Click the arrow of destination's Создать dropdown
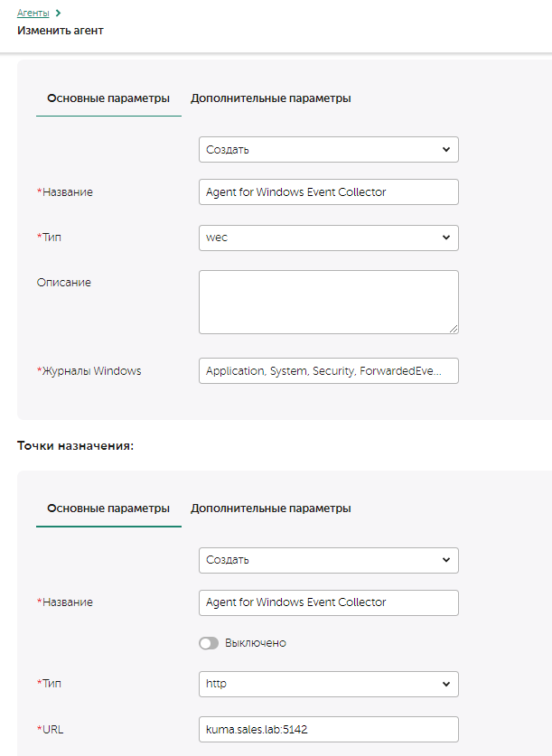552x756 pixels. pyautogui.click(x=445, y=560)
